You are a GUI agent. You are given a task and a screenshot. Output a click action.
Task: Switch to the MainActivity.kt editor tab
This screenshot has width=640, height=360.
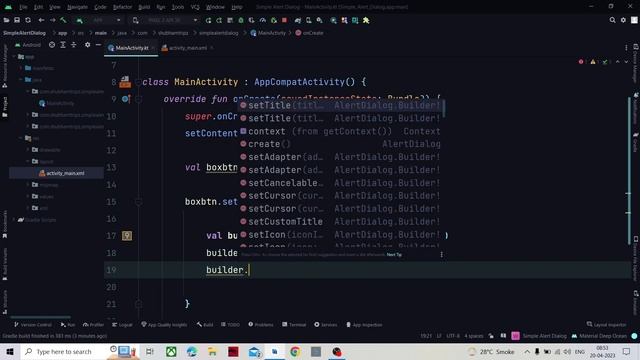[x=131, y=48]
